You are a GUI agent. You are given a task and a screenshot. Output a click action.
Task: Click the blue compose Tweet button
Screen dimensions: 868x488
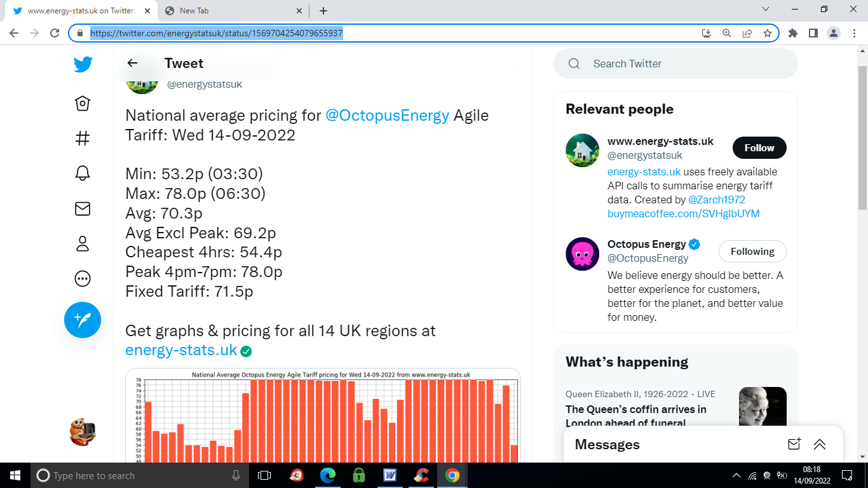83,320
